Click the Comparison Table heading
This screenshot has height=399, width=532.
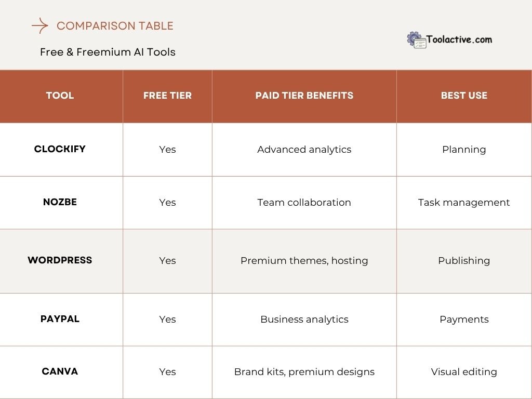click(115, 25)
